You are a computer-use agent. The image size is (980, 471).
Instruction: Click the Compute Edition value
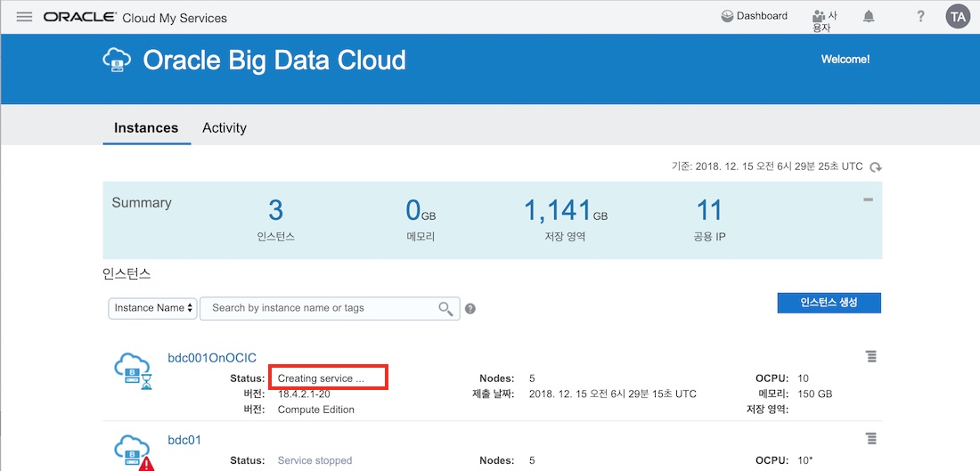[315, 410]
